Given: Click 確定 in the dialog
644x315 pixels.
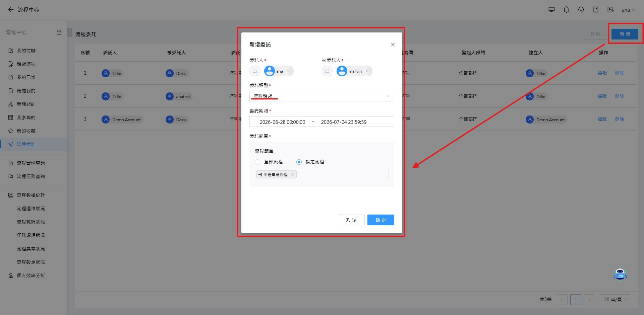Looking at the screenshot, I should (x=381, y=220).
